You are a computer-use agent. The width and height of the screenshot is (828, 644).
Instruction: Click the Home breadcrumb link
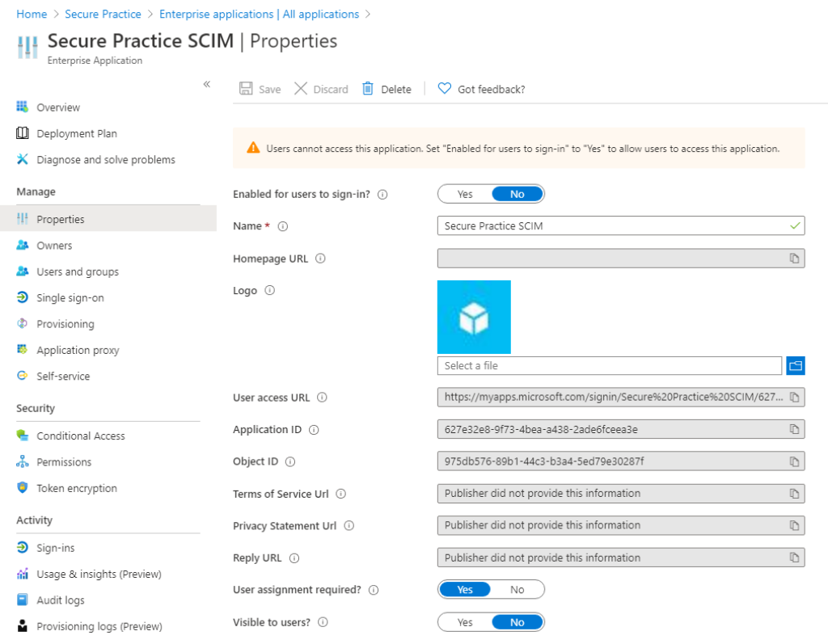tap(32, 14)
